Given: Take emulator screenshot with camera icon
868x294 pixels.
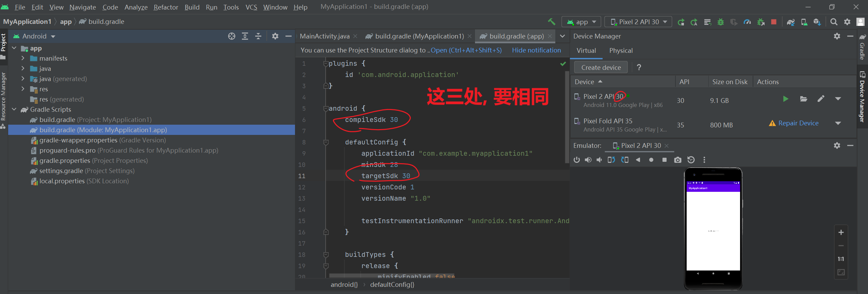Looking at the screenshot, I should (678, 160).
